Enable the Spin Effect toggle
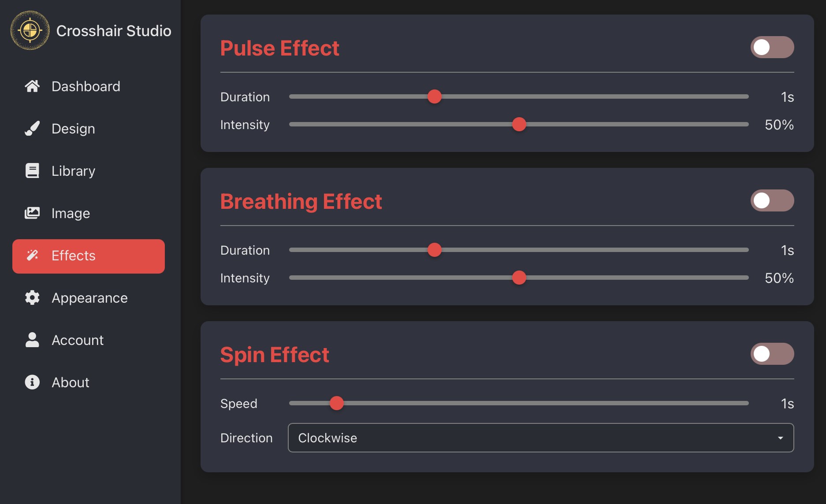 (x=772, y=354)
